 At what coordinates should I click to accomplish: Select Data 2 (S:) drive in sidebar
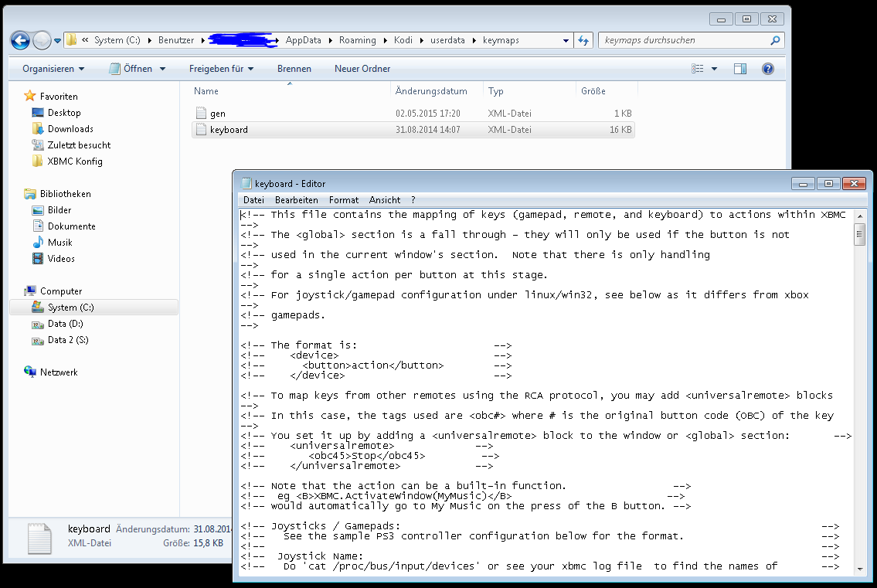point(68,340)
